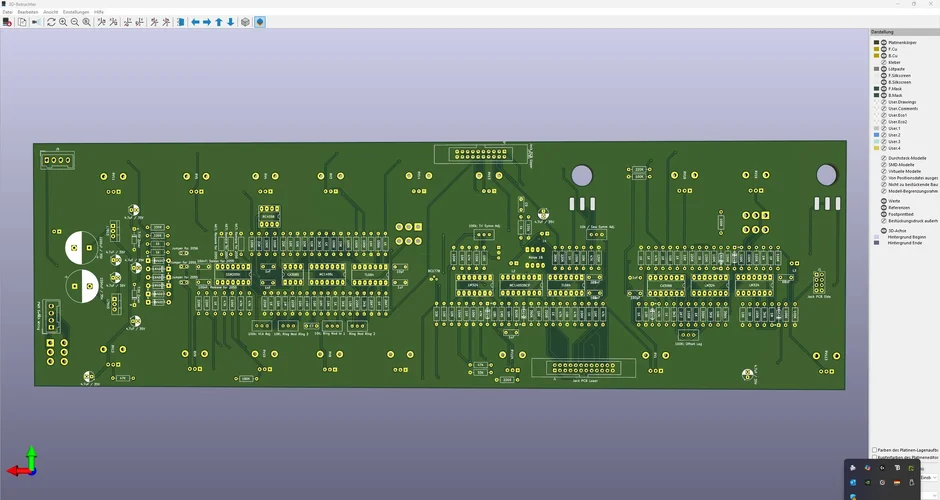Rotate Y clockwise toolbar icon
This screenshot has height=500, width=940.
click(128, 22)
